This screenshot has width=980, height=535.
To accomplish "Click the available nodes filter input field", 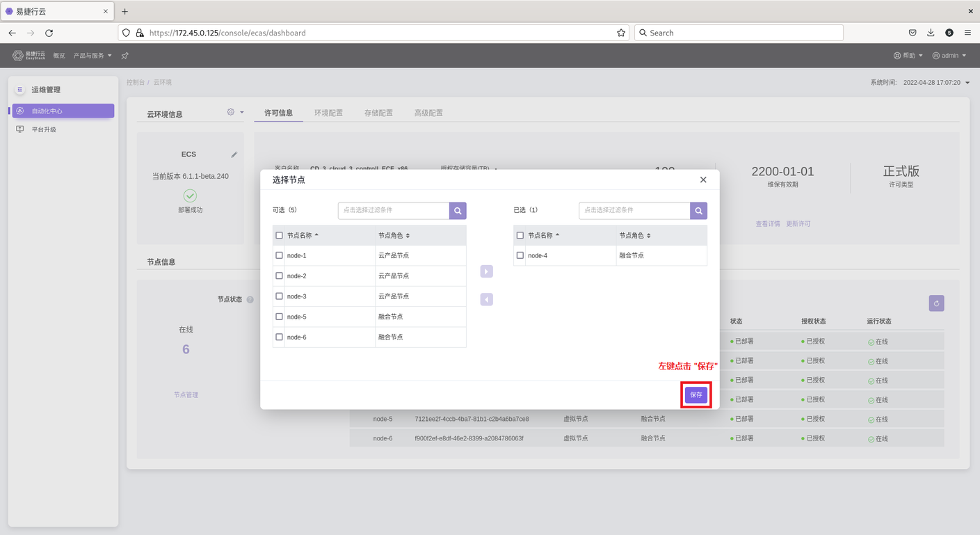I will (x=394, y=211).
